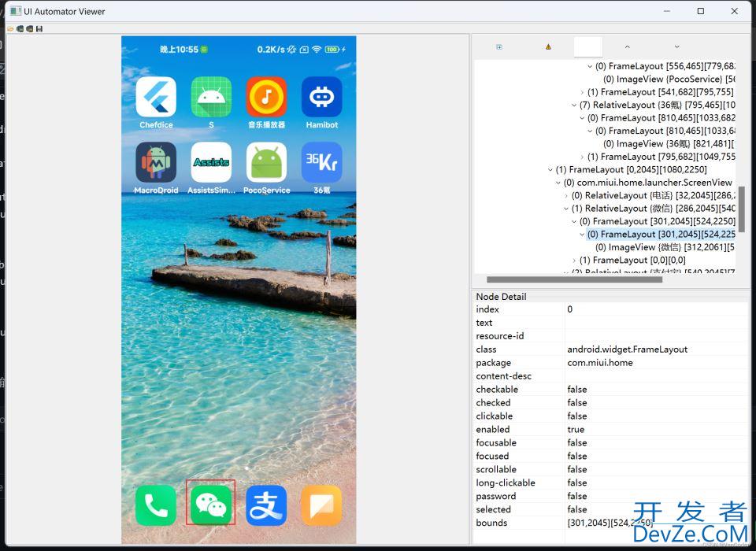Screen dimensions: 756x551
Task: Select the (0) RelativeLayout {电话} row text
Action: click(x=654, y=196)
